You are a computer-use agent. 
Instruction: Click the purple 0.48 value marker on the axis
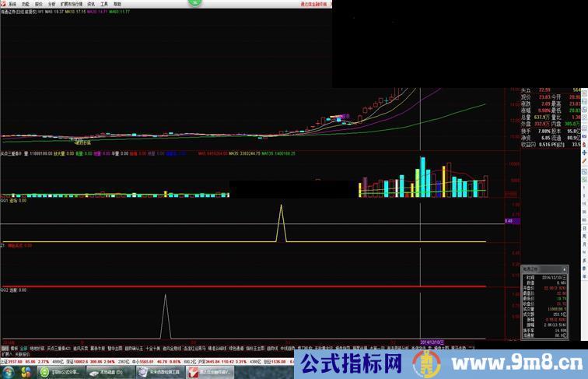[508, 221]
